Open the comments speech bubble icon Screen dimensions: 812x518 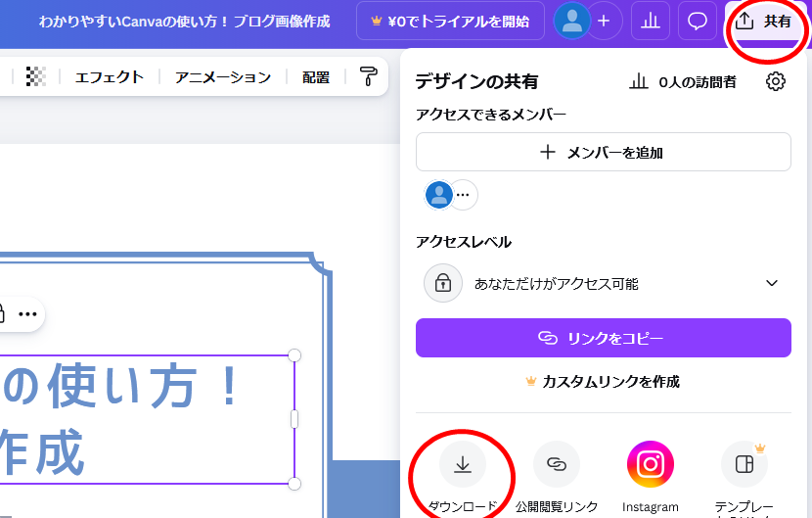pos(698,21)
